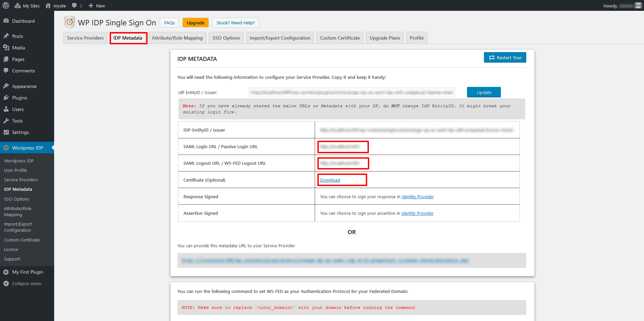644x321 pixels.
Task: Click the orange Upgrade button
Action: [196, 23]
